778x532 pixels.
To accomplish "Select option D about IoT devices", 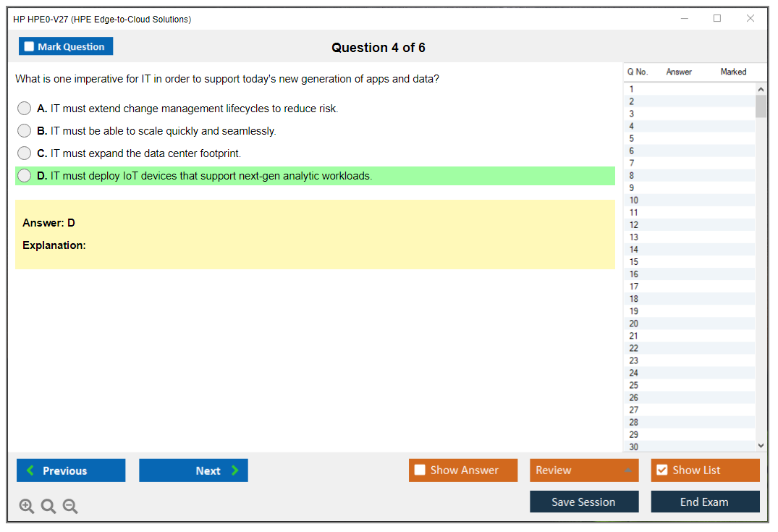I will [x=25, y=176].
